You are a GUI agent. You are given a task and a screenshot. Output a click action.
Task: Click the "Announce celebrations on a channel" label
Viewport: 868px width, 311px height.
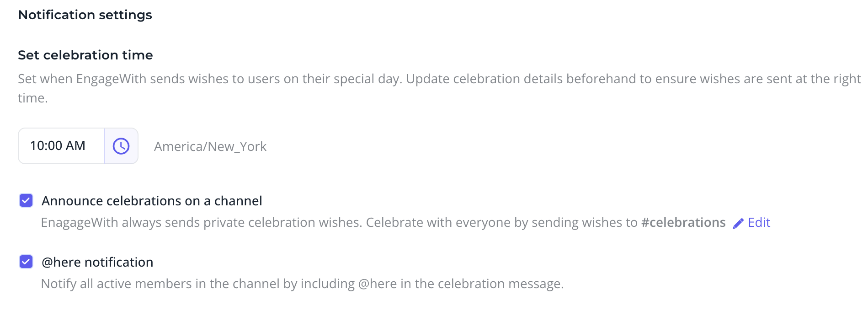(x=152, y=201)
